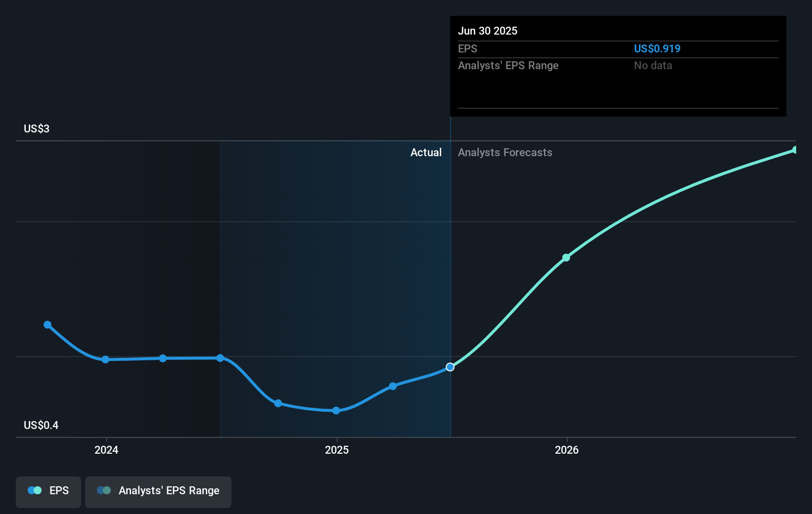Click the EPS data point after the 2025 low
The width and height of the screenshot is (812, 514).
click(393, 386)
